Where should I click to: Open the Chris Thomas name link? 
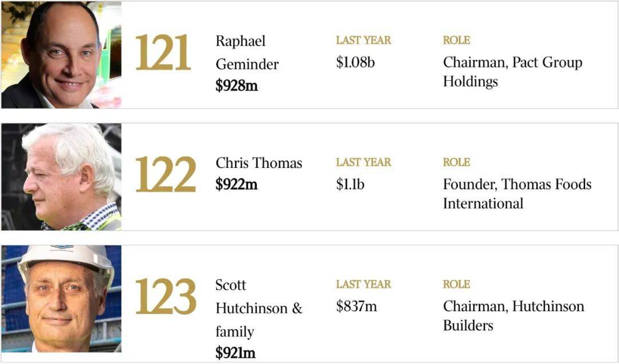(259, 163)
